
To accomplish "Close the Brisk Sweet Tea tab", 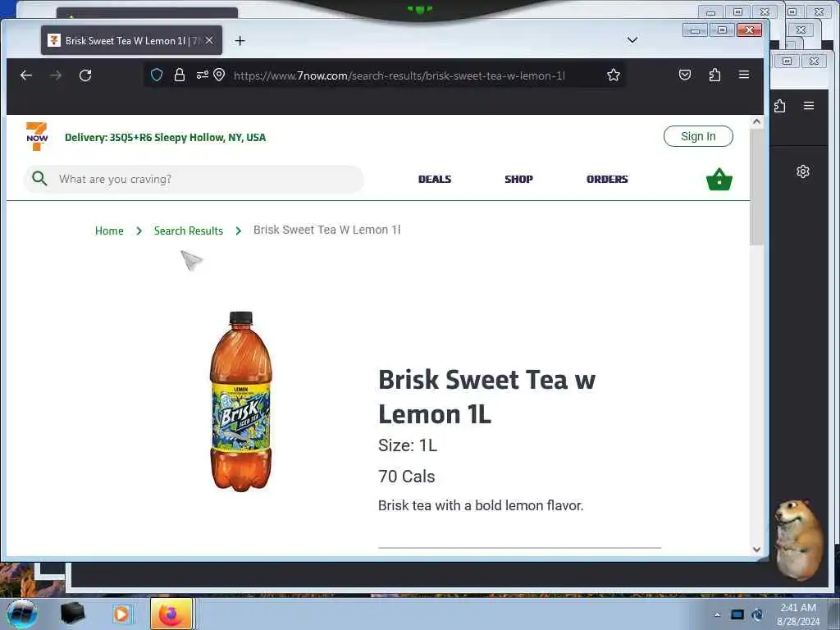I will point(209,41).
